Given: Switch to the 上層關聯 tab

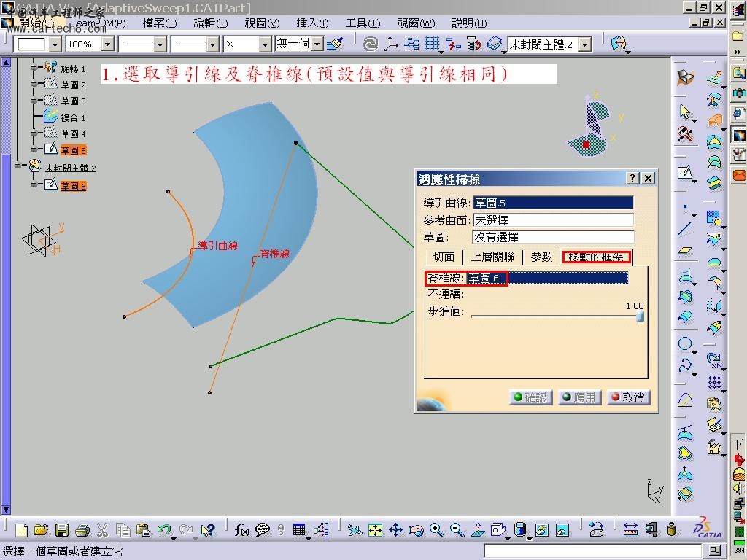Looking at the screenshot, I should pos(492,257).
